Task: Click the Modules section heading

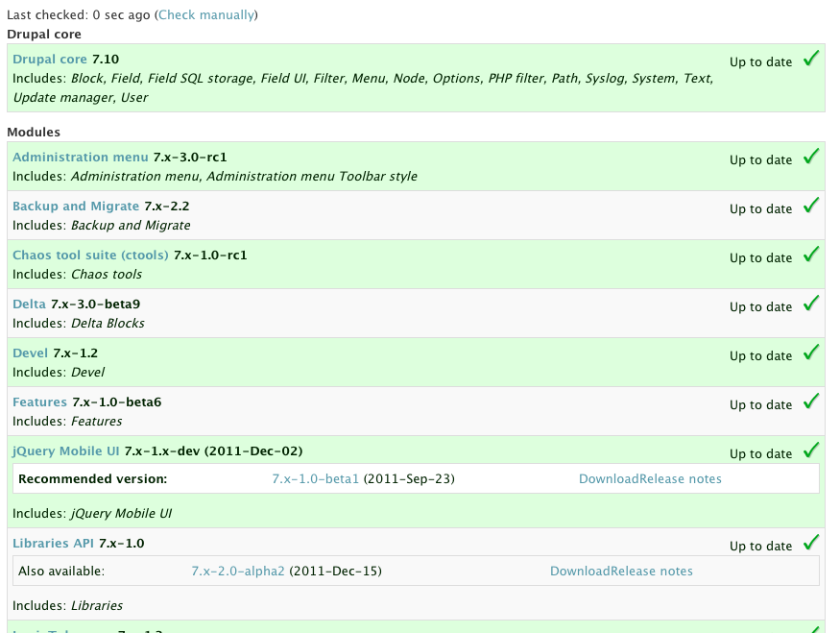Action: 34,133
